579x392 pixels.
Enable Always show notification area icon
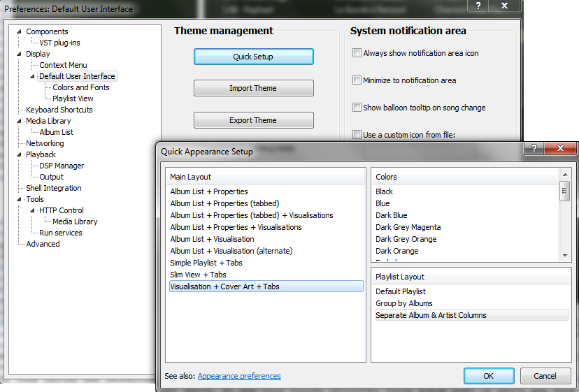357,53
